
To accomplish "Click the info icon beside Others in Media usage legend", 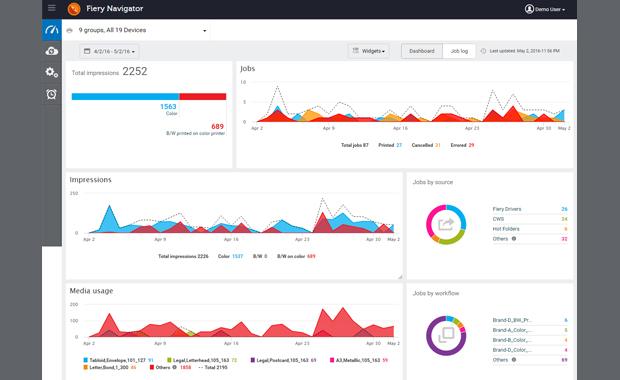I will click(174, 367).
